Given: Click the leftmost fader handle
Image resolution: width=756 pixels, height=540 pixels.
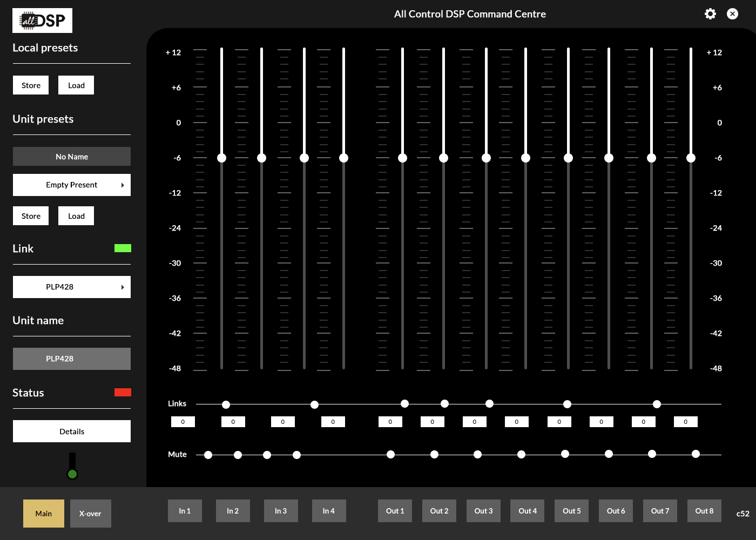Looking at the screenshot, I should [221, 158].
